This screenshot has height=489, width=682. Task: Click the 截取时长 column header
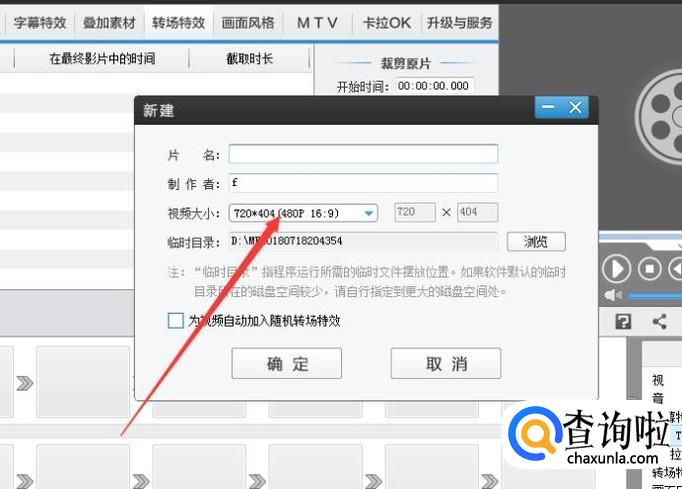249,58
